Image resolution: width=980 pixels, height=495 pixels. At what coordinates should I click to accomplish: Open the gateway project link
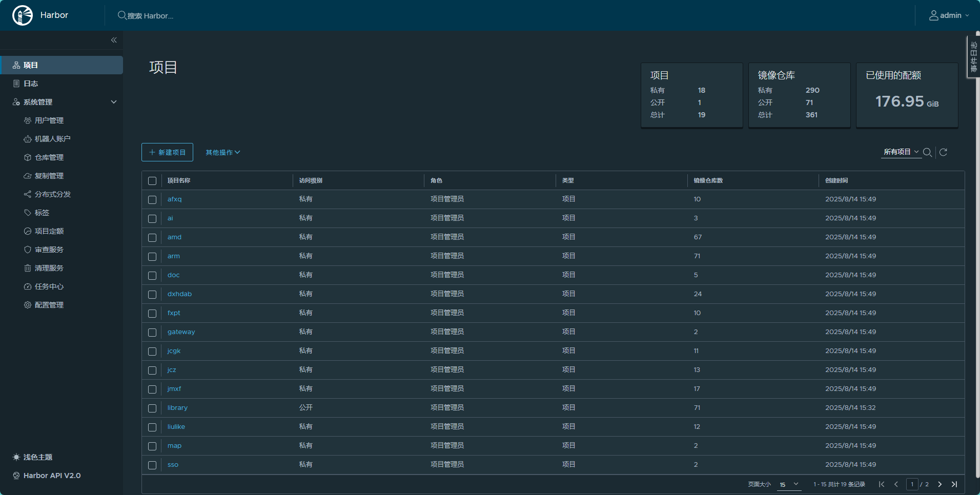click(181, 332)
